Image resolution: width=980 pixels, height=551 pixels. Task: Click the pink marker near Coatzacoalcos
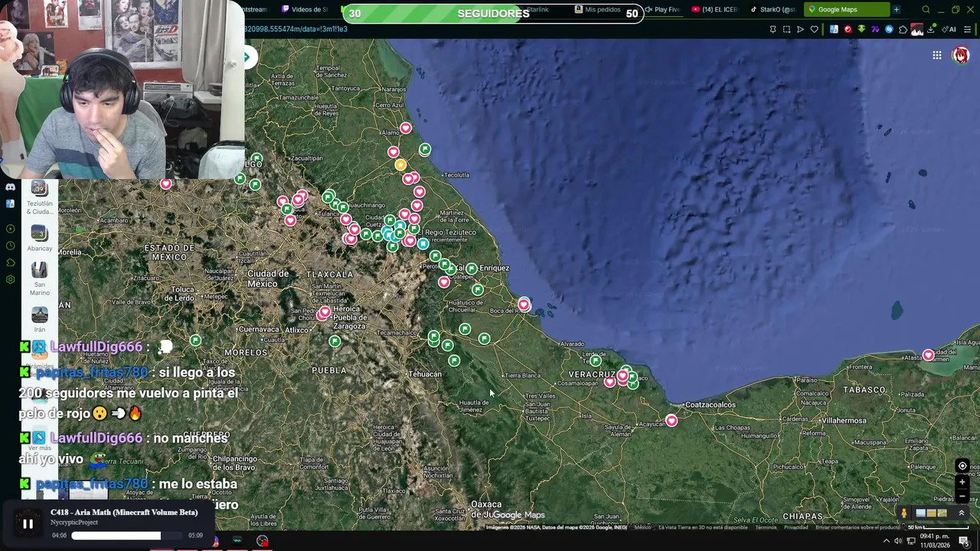(671, 420)
